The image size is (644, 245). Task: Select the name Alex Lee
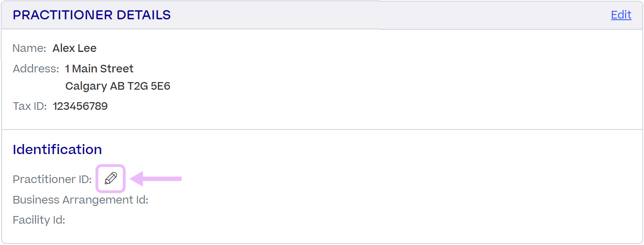75,48
